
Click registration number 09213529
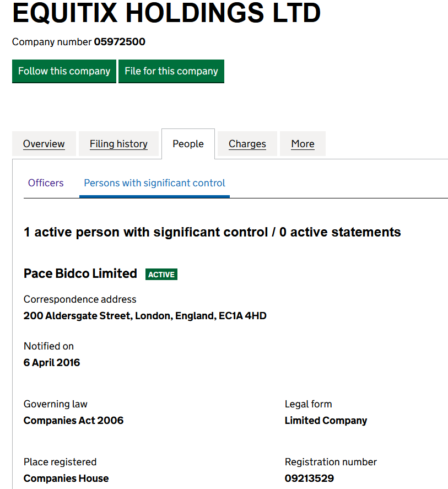tap(309, 478)
